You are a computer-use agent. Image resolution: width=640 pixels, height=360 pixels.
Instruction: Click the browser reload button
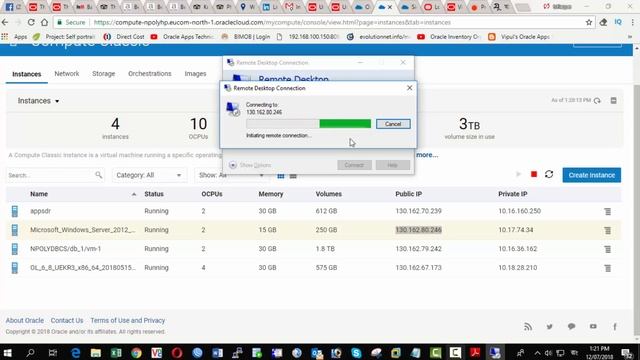tap(31, 22)
